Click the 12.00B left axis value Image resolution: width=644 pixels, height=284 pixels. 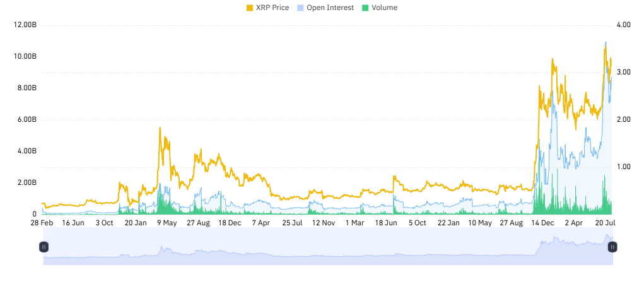(25, 25)
